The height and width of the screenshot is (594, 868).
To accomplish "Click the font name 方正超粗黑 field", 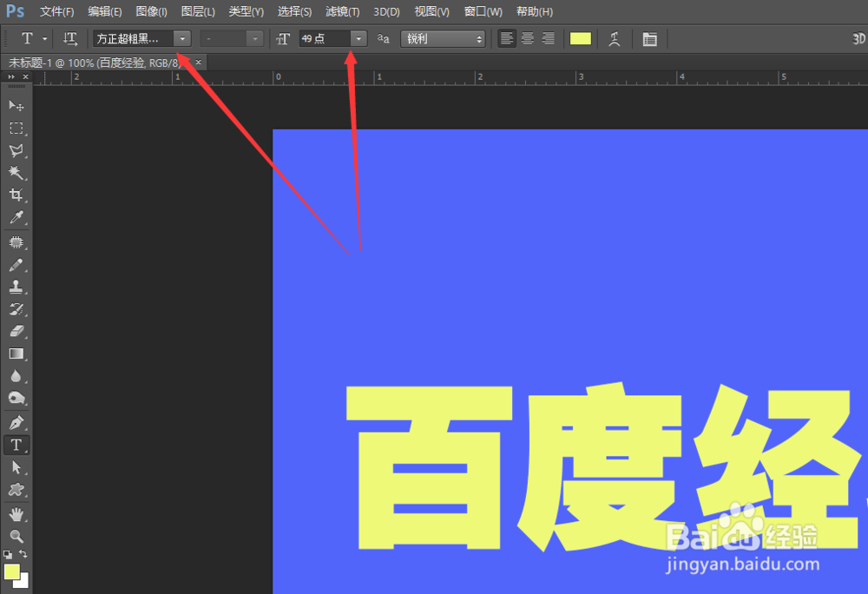I will point(133,39).
